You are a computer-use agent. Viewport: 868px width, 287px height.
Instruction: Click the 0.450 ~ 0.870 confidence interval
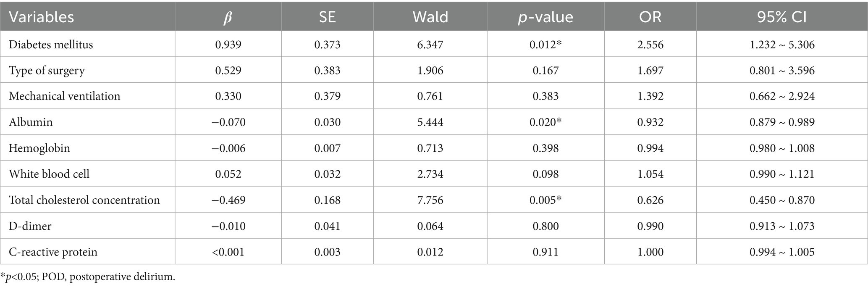(781, 200)
